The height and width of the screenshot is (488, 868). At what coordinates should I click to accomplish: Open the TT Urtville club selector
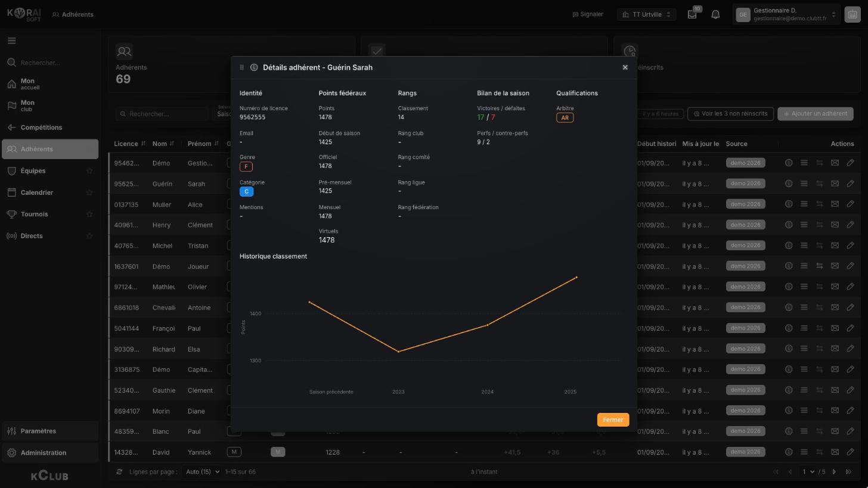click(647, 14)
